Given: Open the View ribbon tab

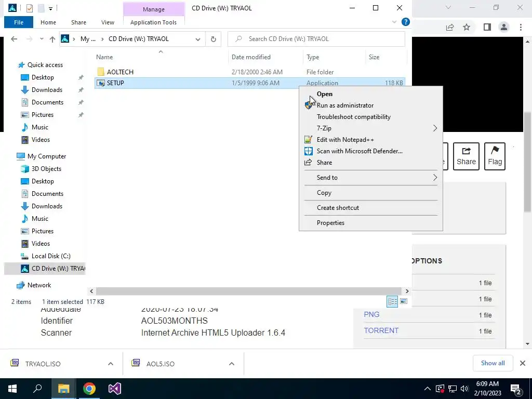Looking at the screenshot, I should tap(108, 22).
